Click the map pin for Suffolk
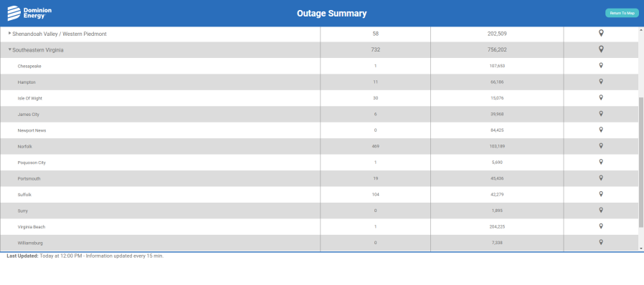Screen dimensions: 644x285 click(x=601, y=194)
